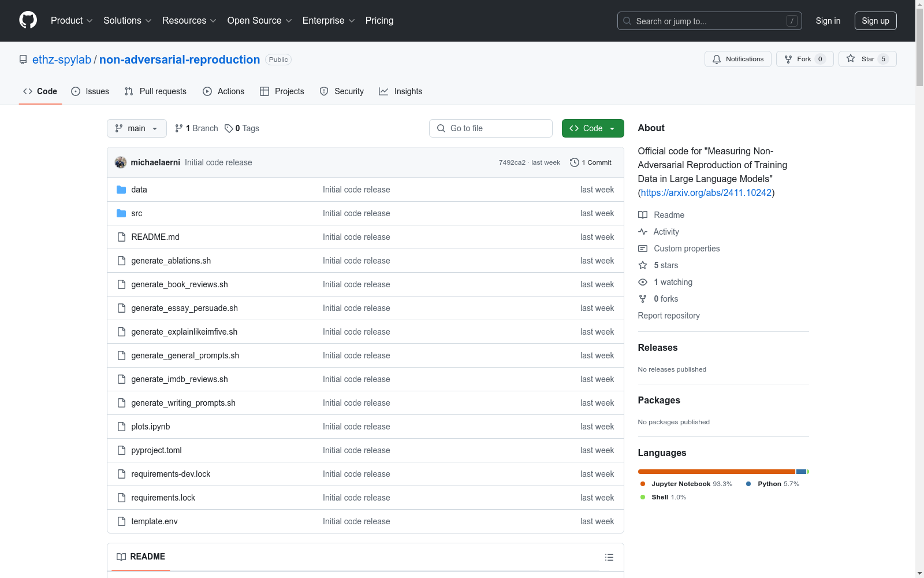Switch to the Security tab
Screen dimensions: 924x578
[x=342, y=91]
